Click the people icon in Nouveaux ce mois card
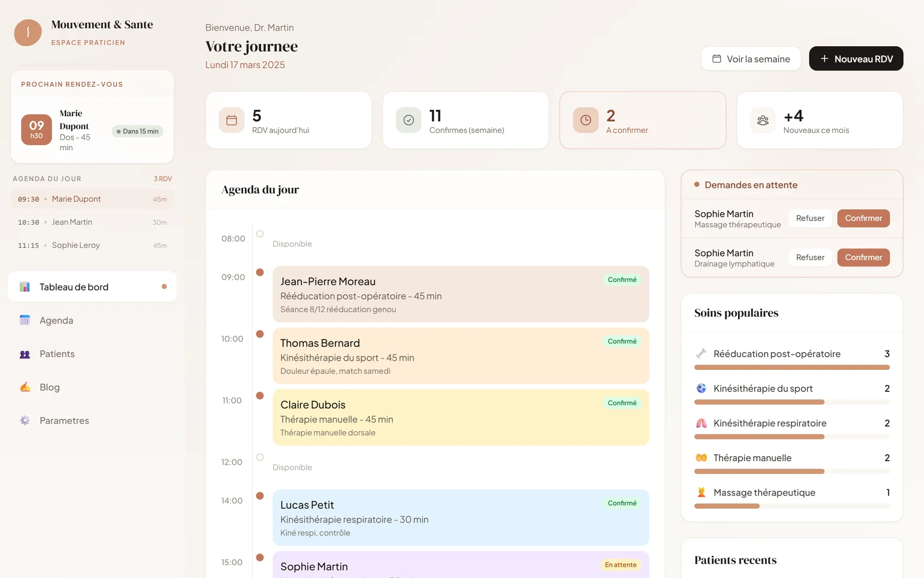The height and width of the screenshot is (578, 924). 763,120
